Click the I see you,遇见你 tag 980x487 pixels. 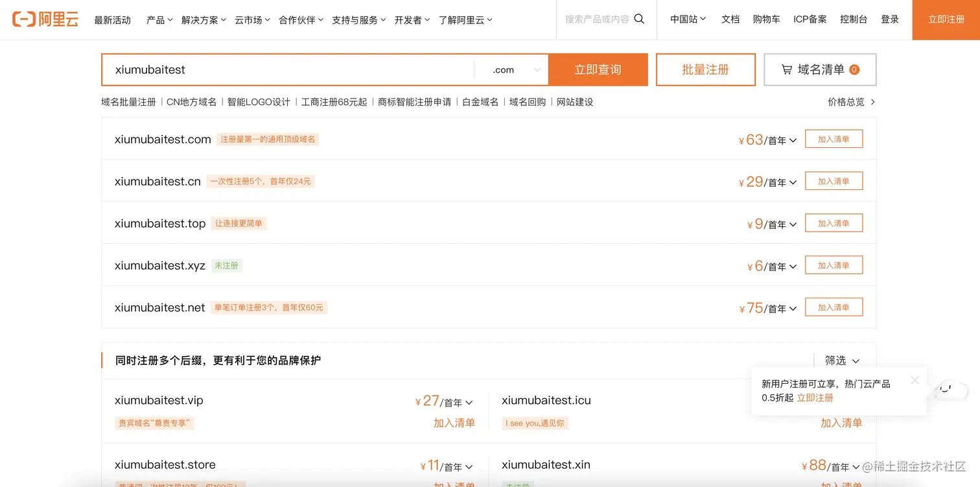click(535, 423)
